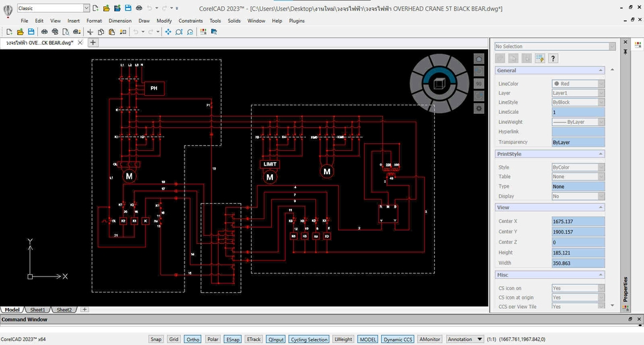Click the navigation Home view icon
Image resolution: width=644 pixels, height=345 pixels.
pyautogui.click(x=479, y=59)
